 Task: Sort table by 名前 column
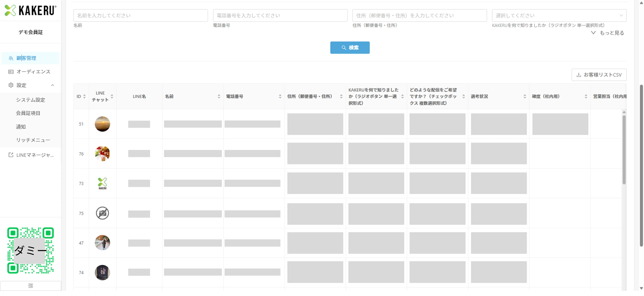(219, 97)
